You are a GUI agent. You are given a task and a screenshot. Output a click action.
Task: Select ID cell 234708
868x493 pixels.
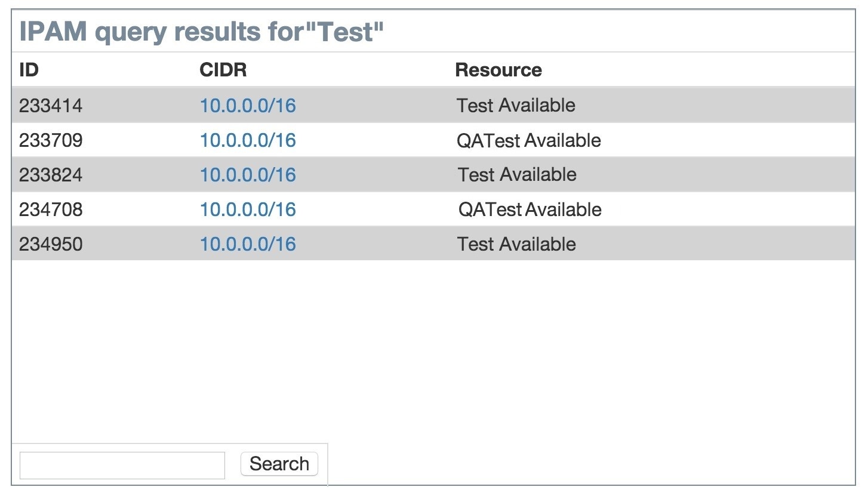tap(51, 209)
